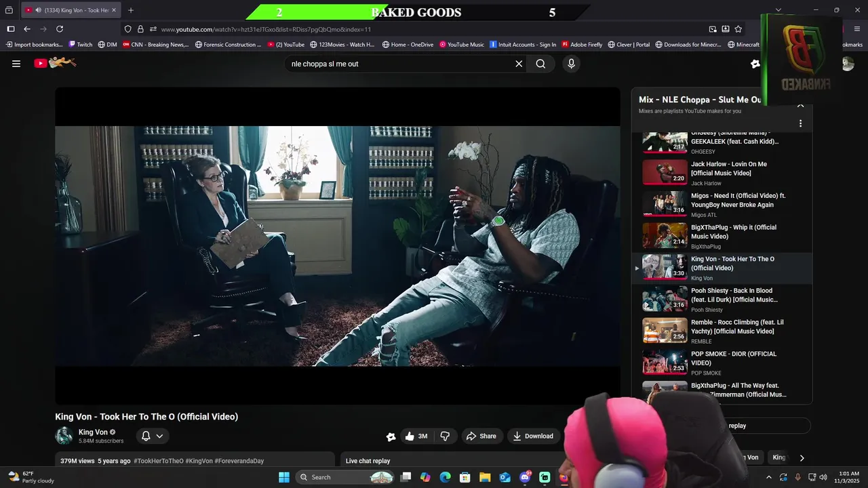Image resolution: width=868 pixels, height=488 pixels.
Task: Pause the video by clicking player
Action: coord(338,246)
